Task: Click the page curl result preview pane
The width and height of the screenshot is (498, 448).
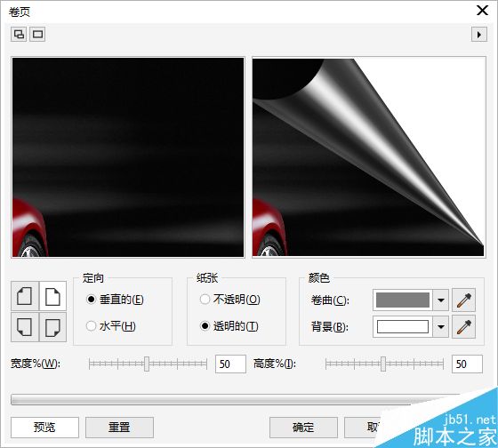Action: 369,157
